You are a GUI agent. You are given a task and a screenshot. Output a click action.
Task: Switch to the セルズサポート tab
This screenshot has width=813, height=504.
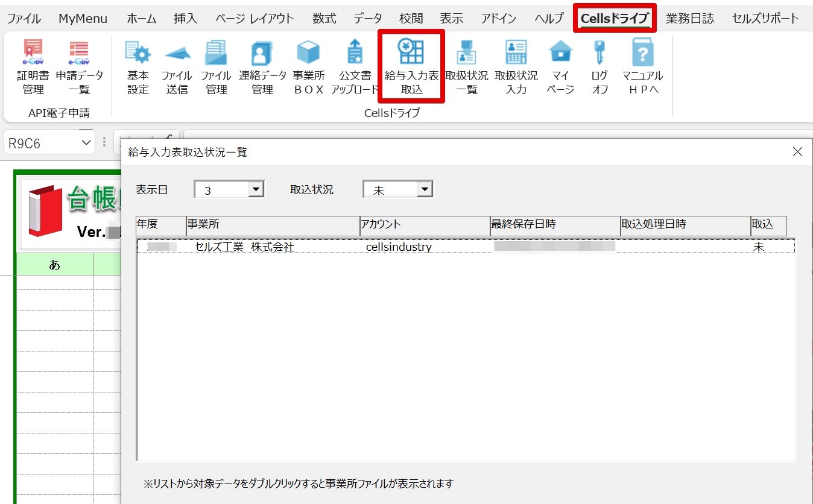click(x=766, y=19)
